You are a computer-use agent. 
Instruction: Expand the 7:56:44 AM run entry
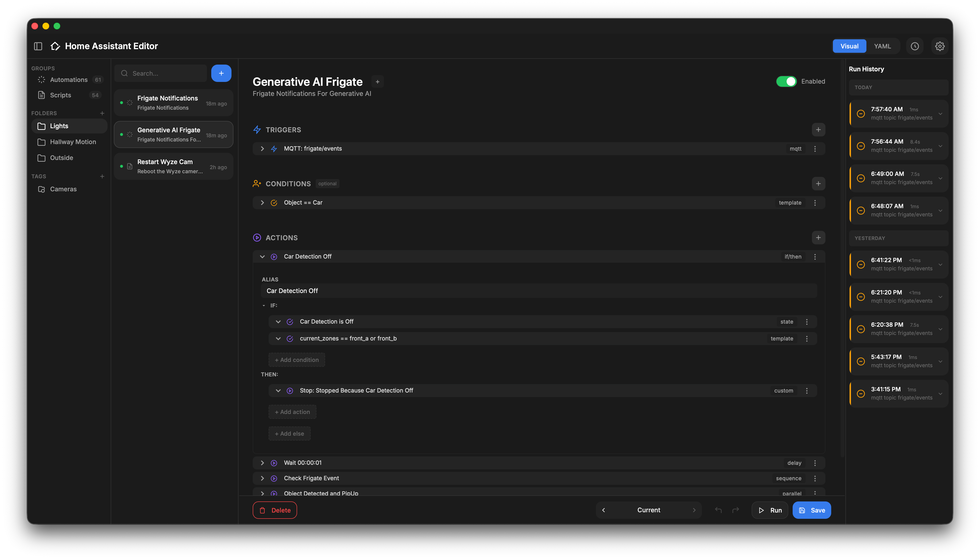[x=940, y=146]
